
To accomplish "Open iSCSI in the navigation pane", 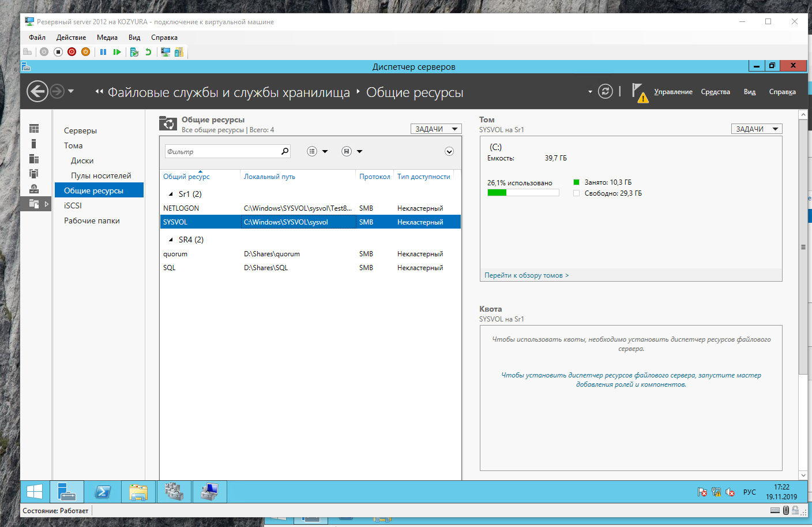I will (73, 205).
